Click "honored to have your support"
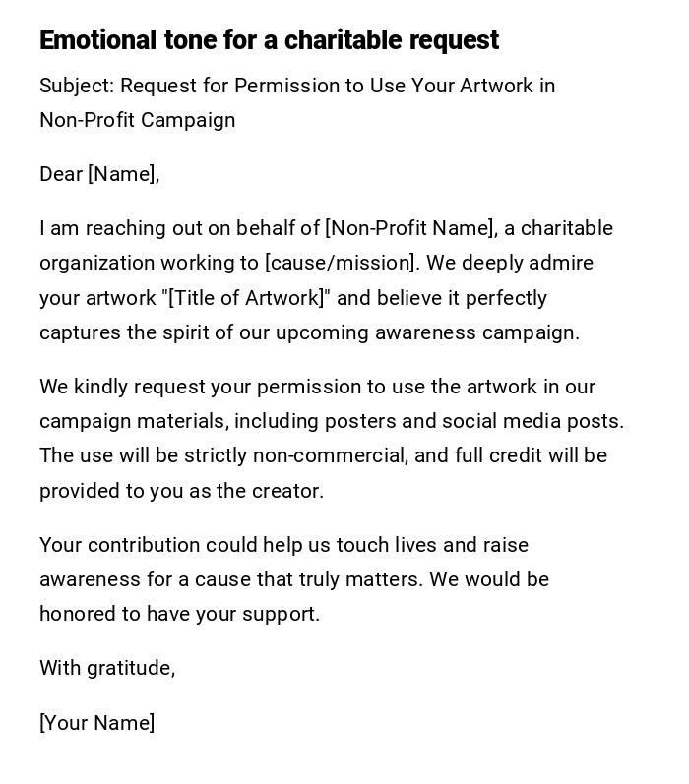689x784 pixels. pos(179,614)
